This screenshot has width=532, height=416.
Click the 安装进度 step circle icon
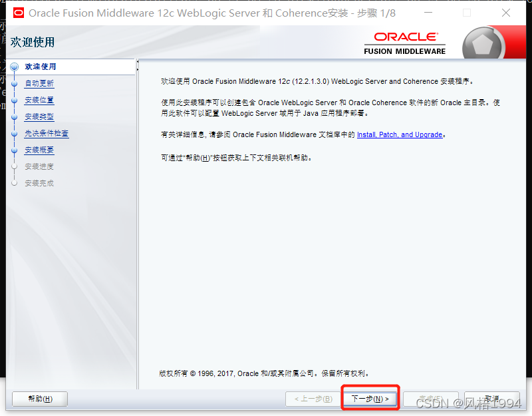tap(14, 166)
